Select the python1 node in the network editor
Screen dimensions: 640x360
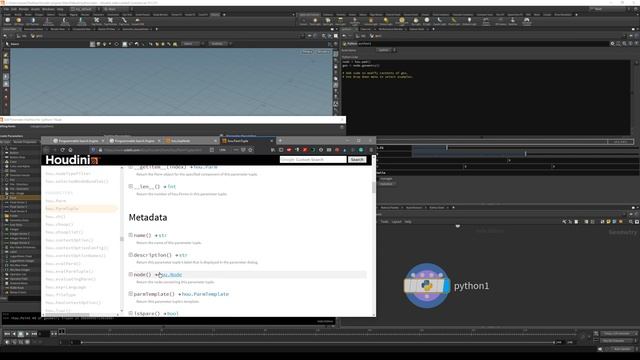point(427,286)
